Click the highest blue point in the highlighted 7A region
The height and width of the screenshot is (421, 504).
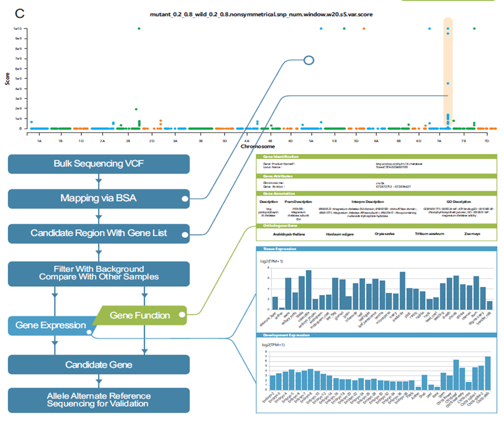448,29
